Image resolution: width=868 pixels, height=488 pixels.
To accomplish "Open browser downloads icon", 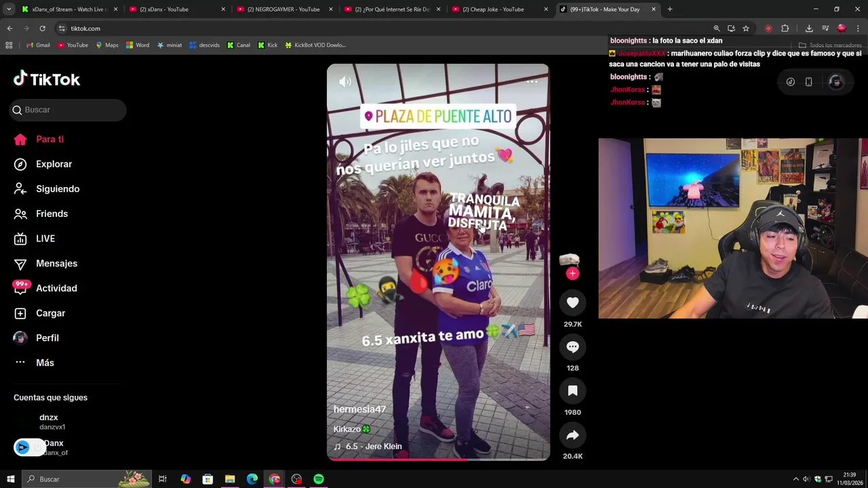I will click(x=809, y=28).
